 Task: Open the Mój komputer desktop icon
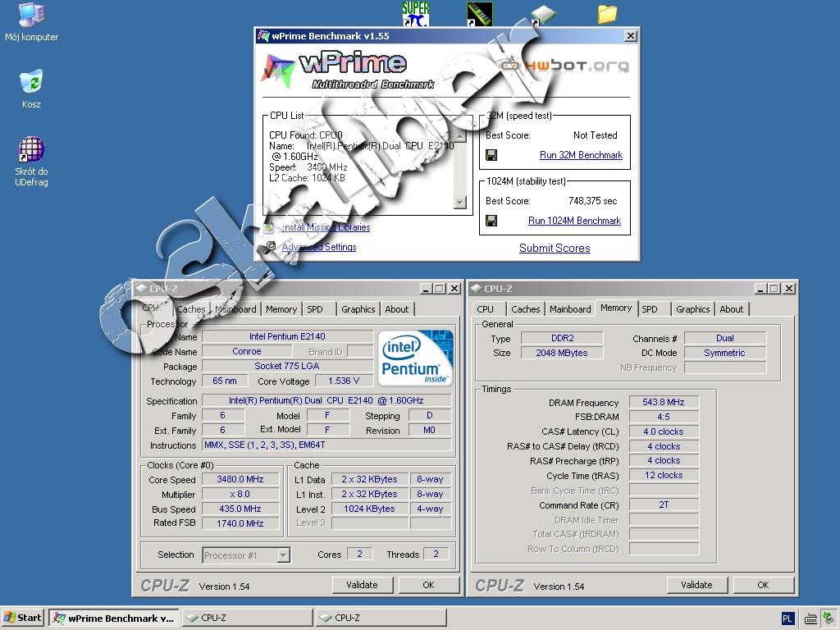(x=31, y=21)
